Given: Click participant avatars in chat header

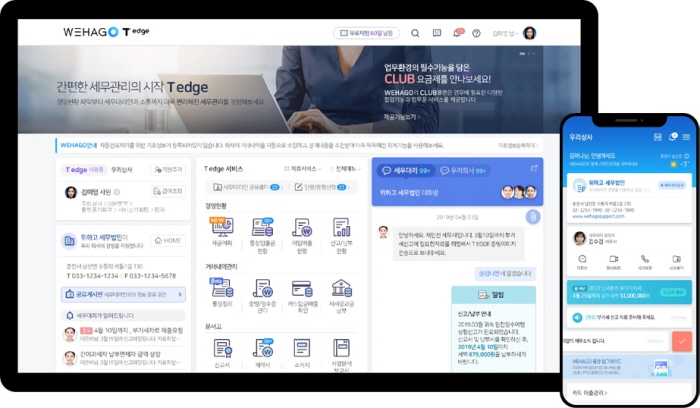Looking at the screenshot, I should click(519, 192).
